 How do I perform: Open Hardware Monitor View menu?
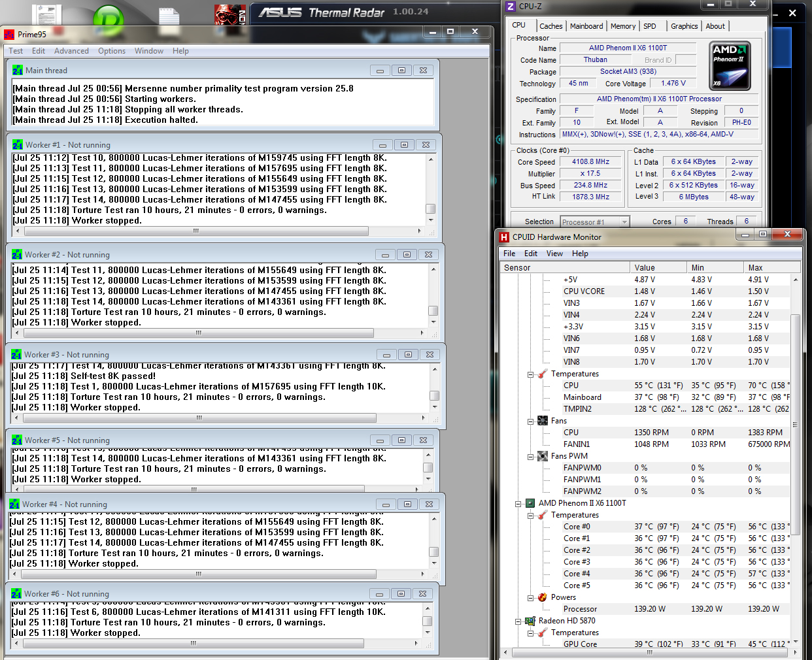coord(554,254)
